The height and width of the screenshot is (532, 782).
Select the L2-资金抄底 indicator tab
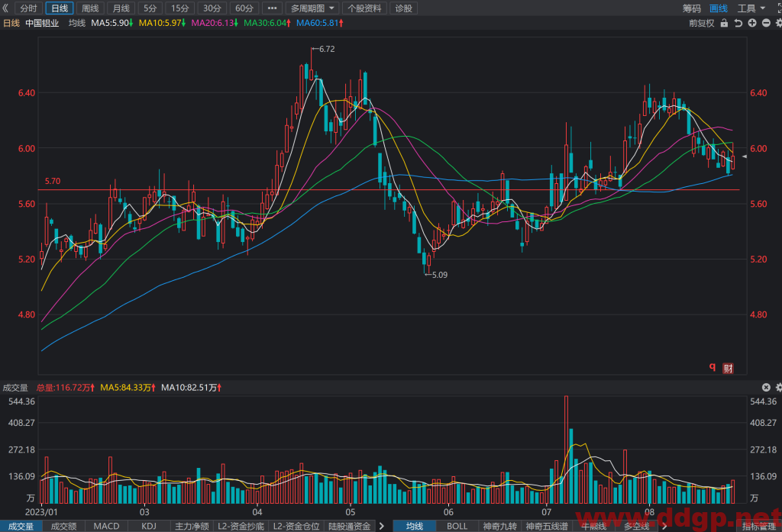click(x=241, y=526)
